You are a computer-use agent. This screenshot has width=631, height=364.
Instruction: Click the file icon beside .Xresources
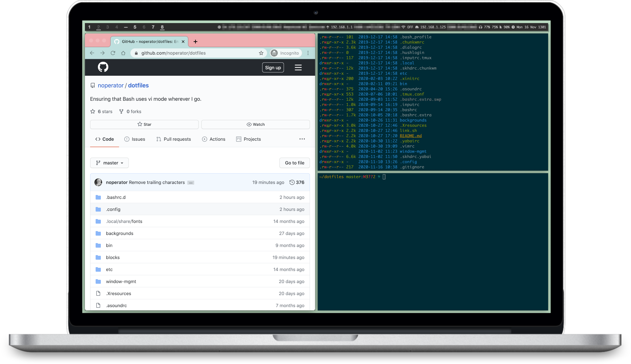point(98,293)
